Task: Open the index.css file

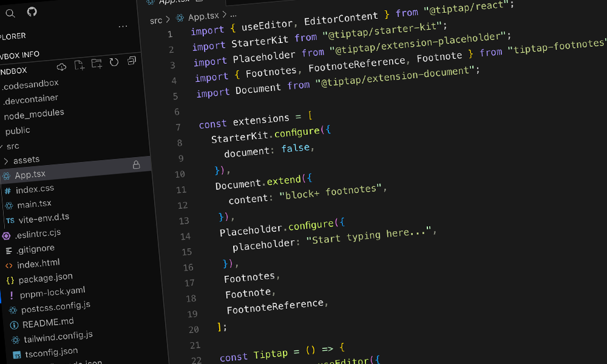Action: pyautogui.click(x=35, y=190)
